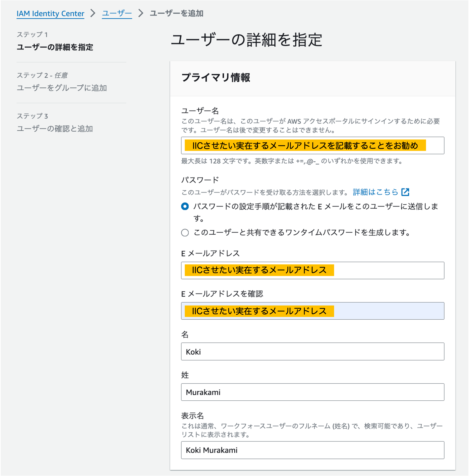Focus the E メールアドレスを確認 field
This screenshot has height=476, width=469.
coord(312,311)
